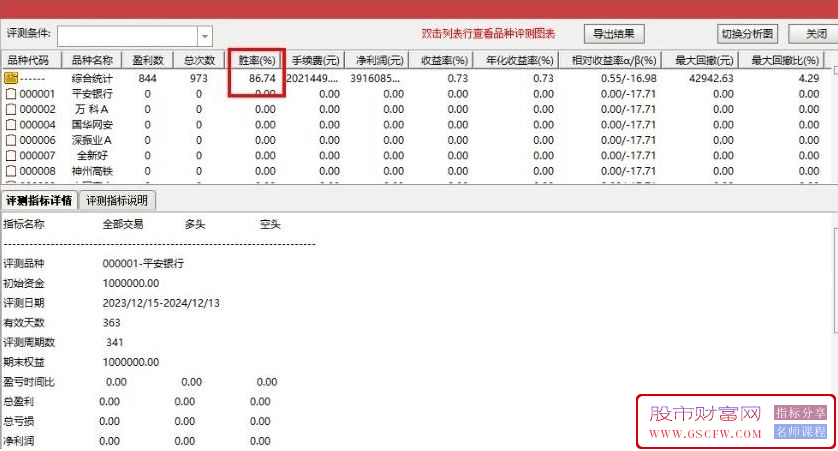Screen dimensions: 838x451
Task: Sort by 净利润(元) column header
Action: click(379, 60)
